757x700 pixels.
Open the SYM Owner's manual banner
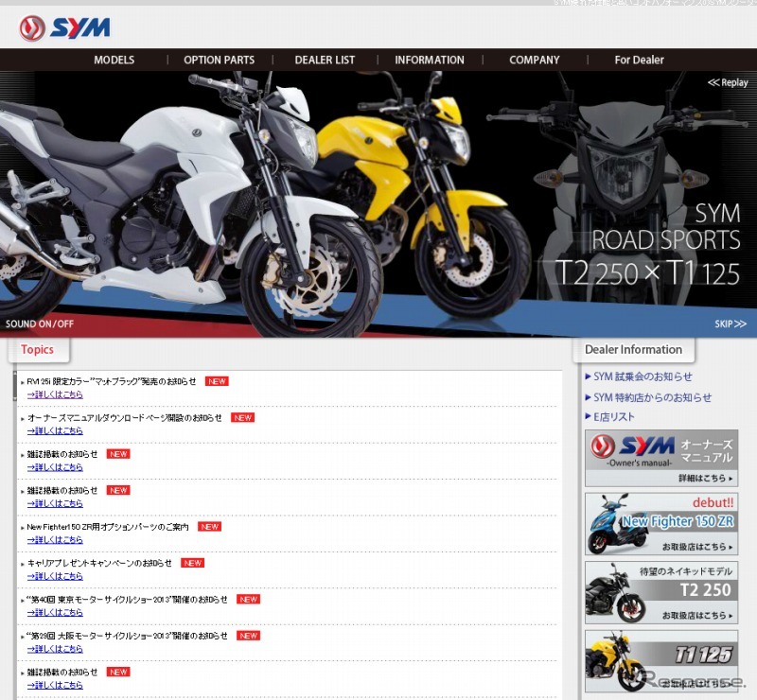661,458
